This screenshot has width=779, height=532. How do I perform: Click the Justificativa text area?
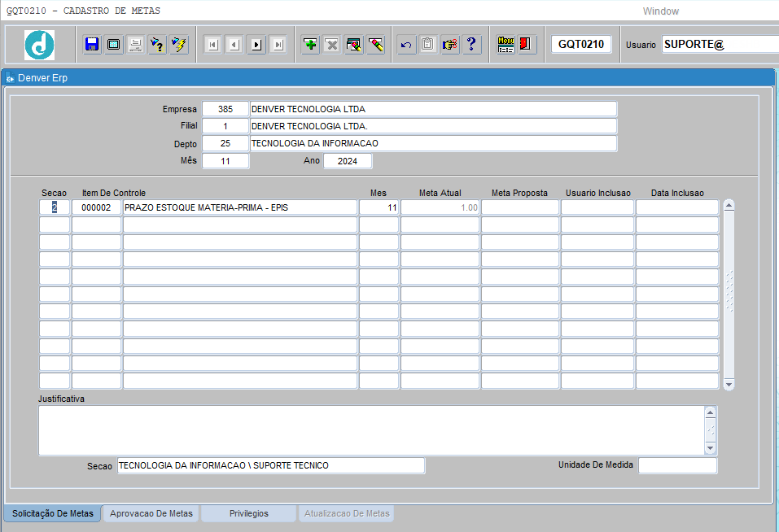pyautogui.click(x=372, y=430)
